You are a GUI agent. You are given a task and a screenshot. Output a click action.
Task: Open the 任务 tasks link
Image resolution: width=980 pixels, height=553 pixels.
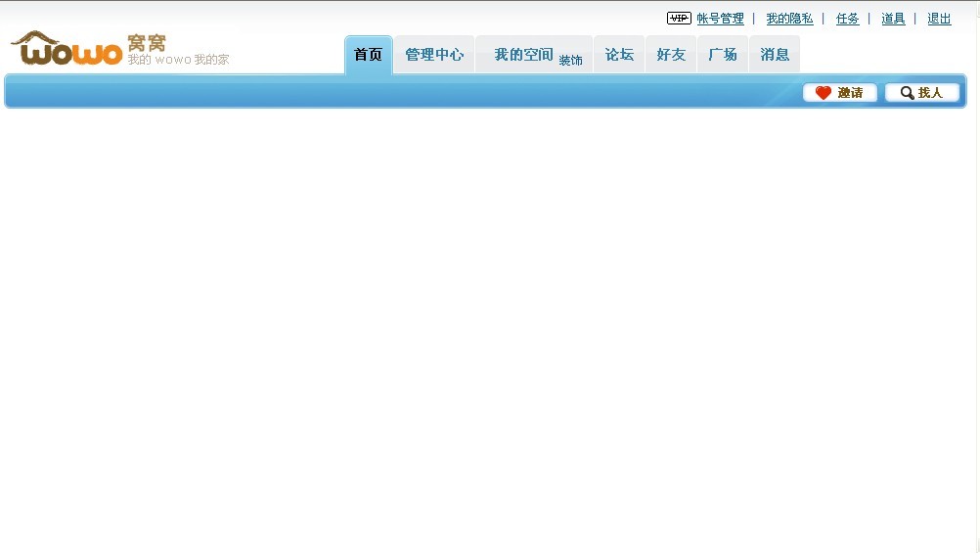[x=848, y=19]
